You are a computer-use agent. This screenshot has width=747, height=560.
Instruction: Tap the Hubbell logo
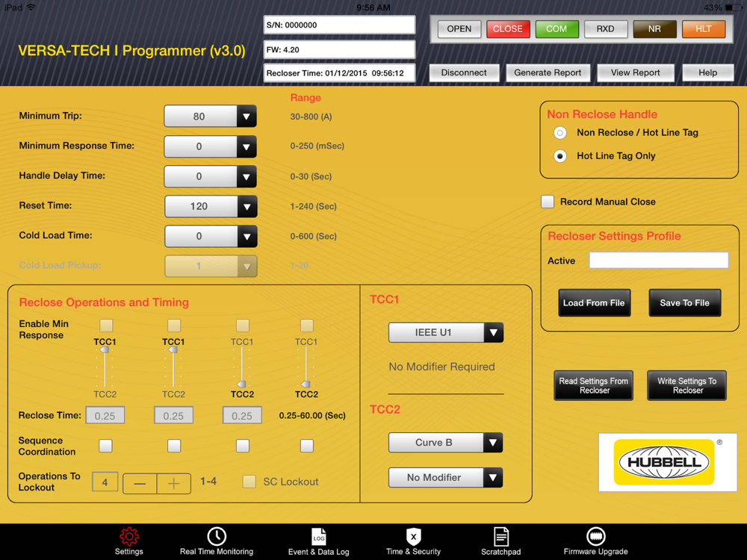point(667,462)
